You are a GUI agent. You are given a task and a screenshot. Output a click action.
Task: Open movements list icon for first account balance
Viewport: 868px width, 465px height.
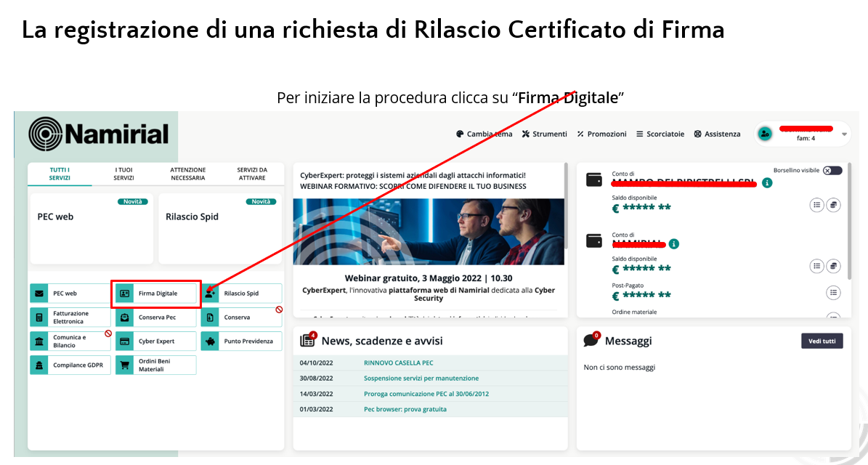[816, 206]
